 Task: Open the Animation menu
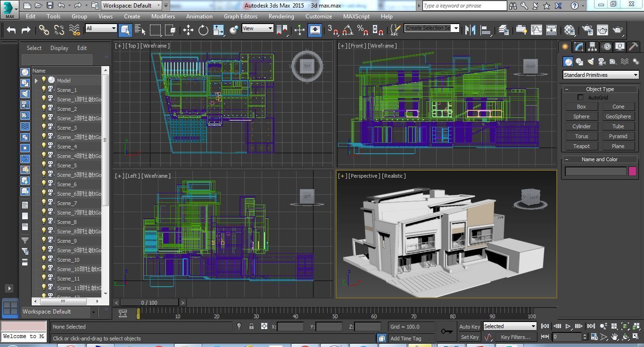pos(199,16)
